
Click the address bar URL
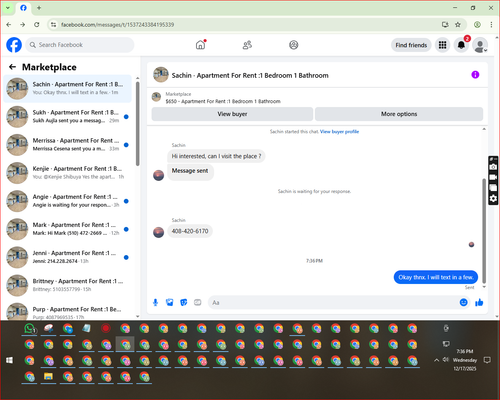coord(117,25)
